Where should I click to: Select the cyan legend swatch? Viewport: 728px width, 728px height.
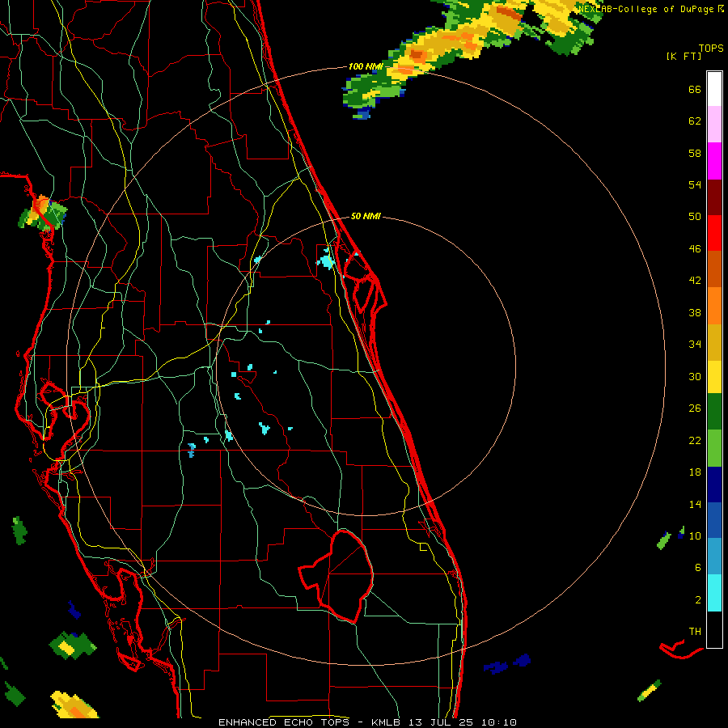[714, 593]
